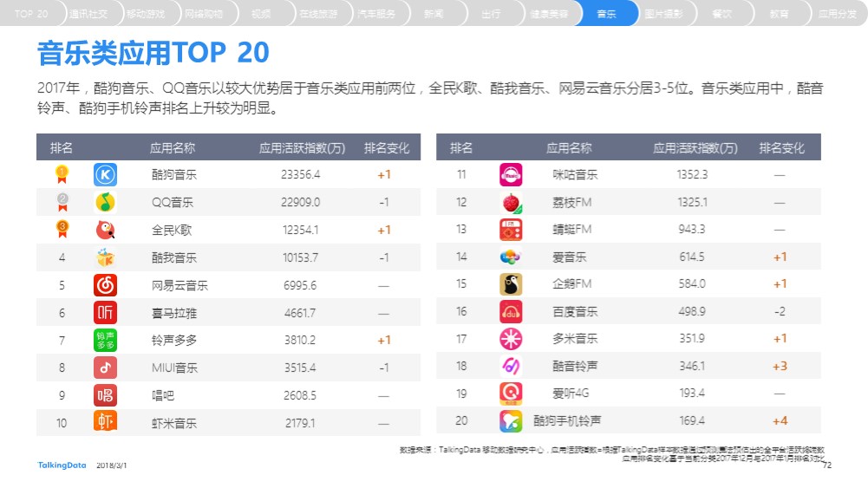
Task: Click the -2 rank change for 百度音乐
Action: point(780,311)
